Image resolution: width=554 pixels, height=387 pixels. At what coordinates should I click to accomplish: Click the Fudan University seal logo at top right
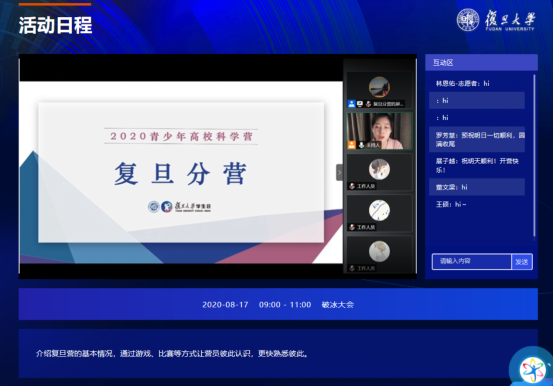coord(468,19)
